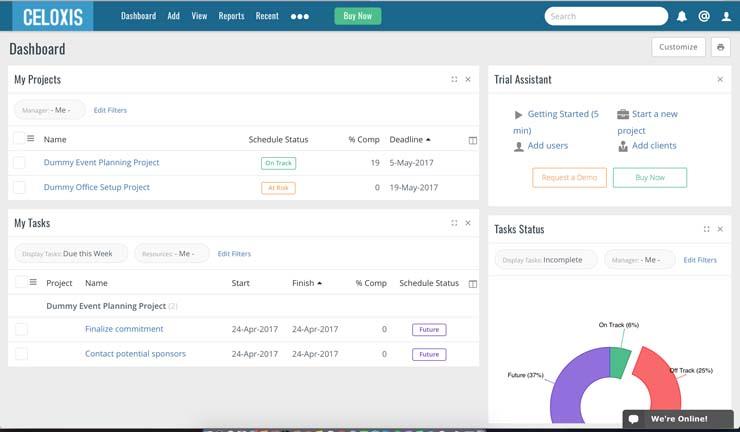Open the Reports menu
The image size is (740, 432).
(231, 16)
